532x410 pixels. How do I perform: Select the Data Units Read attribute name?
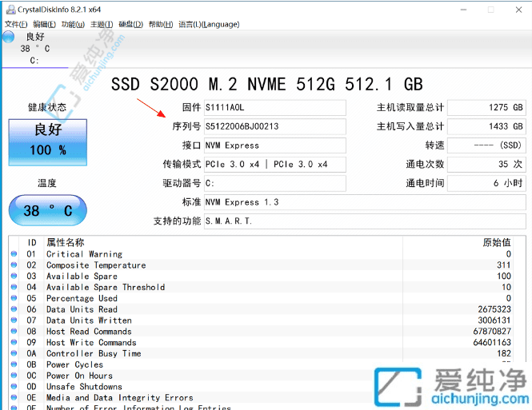click(x=82, y=309)
